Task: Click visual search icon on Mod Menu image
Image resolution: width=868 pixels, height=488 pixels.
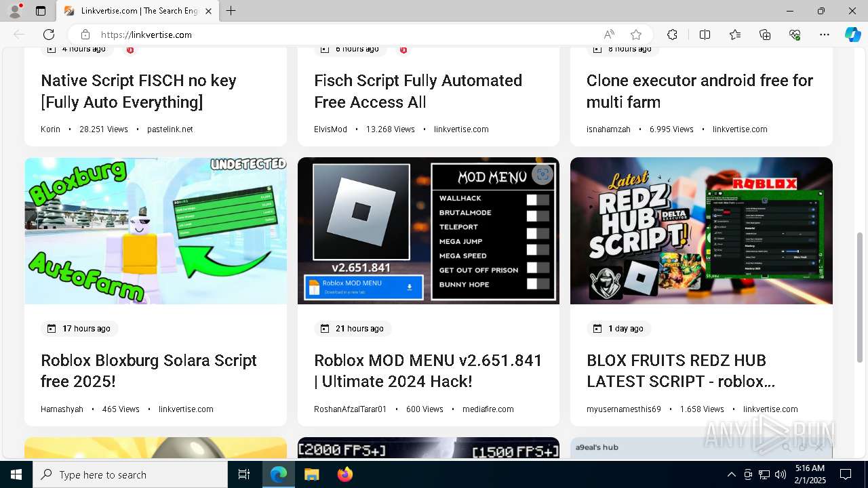Action: (x=542, y=175)
